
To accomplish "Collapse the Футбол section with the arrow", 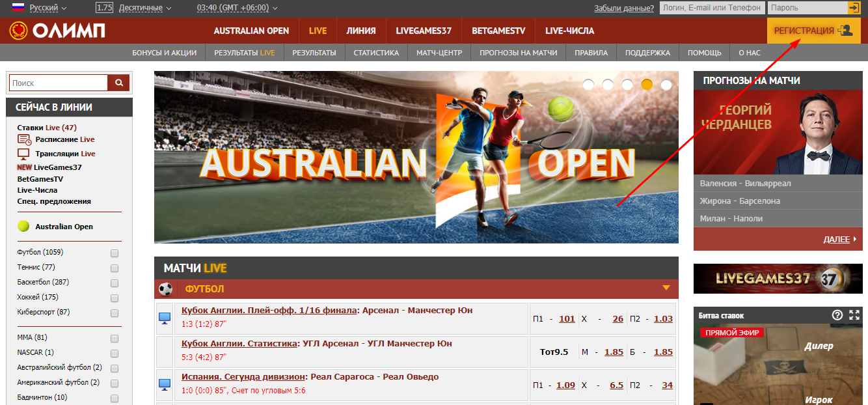I will pyautogui.click(x=666, y=288).
